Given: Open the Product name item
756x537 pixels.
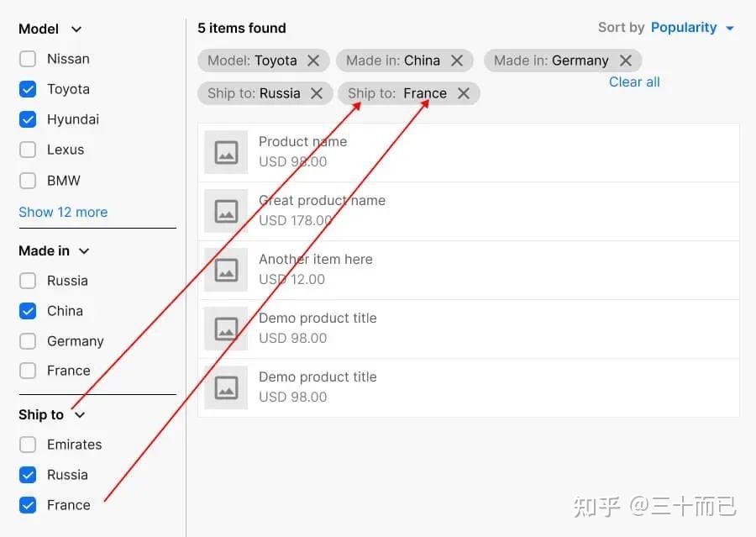Looking at the screenshot, I should [469, 152].
